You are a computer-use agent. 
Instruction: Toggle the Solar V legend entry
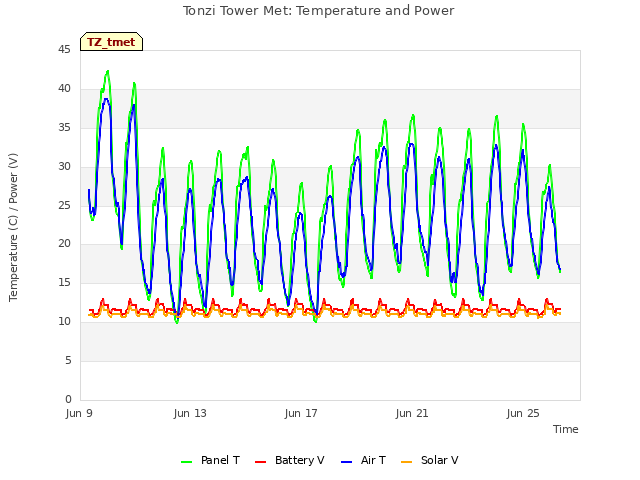click(x=430, y=460)
